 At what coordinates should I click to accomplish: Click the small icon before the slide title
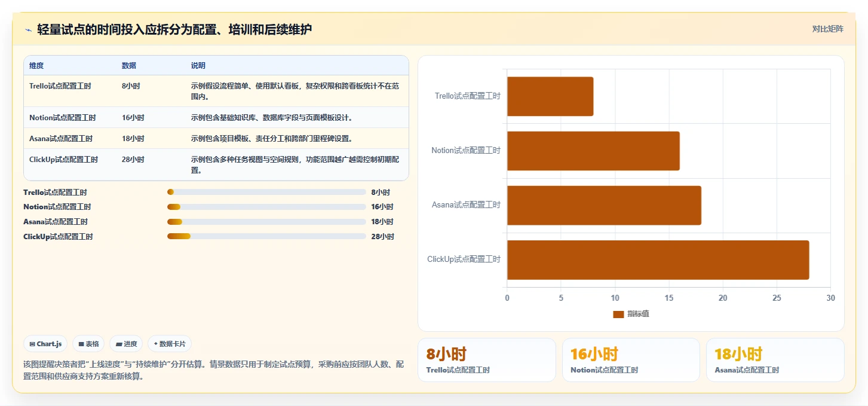point(28,30)
